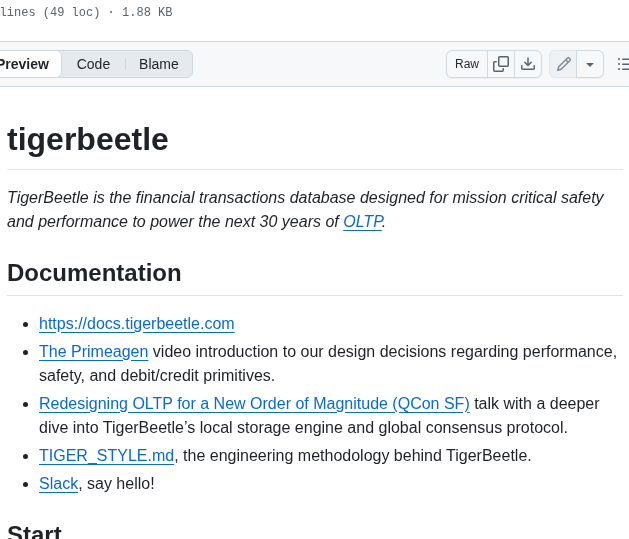The height and width of the screenshot is (539, 629).
Task: Open more edit options dropdown arrow
Action: pos(590,64)
